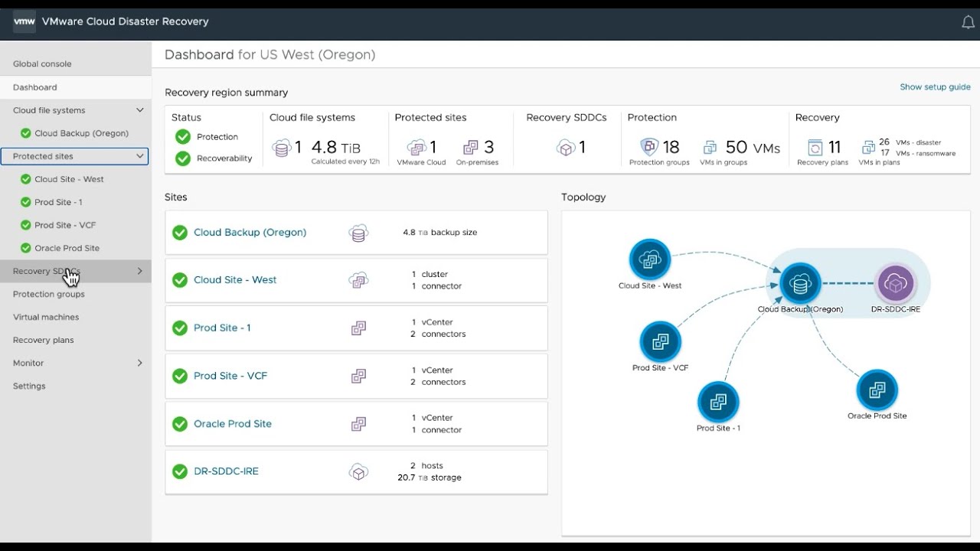980x551 pixels.
Task: Expand the Recovery SDDCs chevron
Action: [x=140, y=271]
